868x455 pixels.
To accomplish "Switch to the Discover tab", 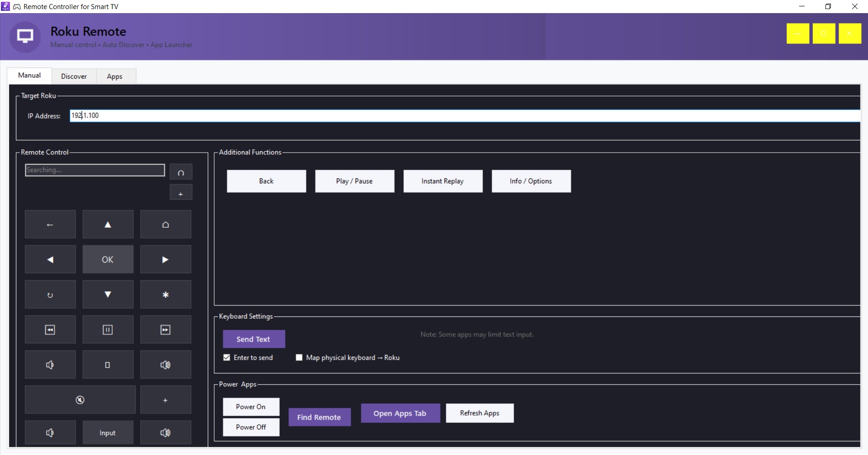I will pyautogui.click(x=74, y=76).
